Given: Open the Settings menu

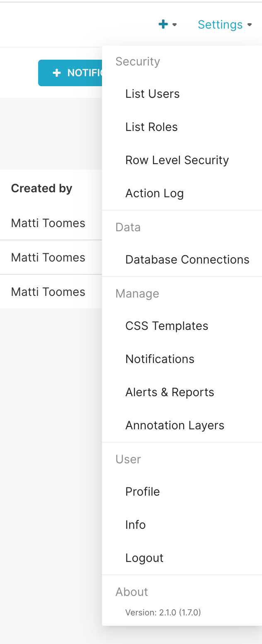Looking at the screenshot, I should (x=220, y=24).
